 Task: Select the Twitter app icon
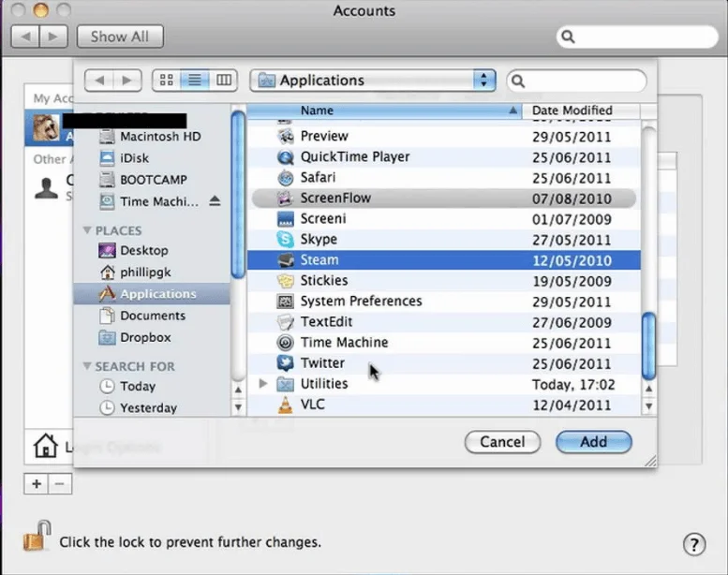(286, 363)
